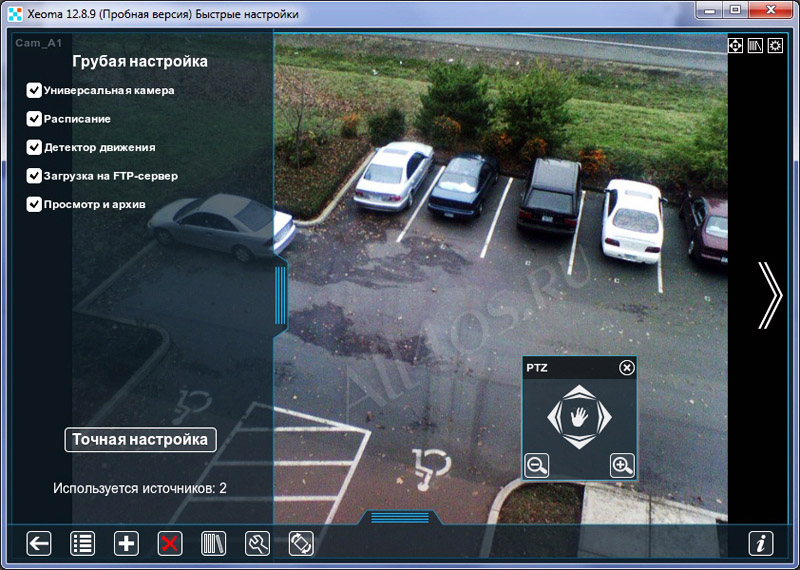This screenshot has height=570, width=800.
Task: Toggle the Детектор движения checkbox
Action: 34,147
